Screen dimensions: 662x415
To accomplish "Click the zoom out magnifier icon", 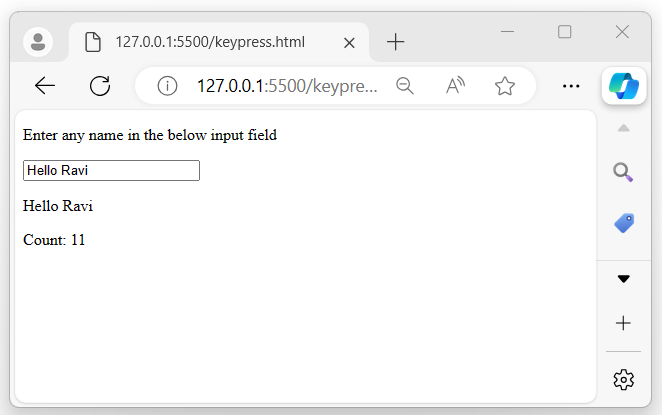I will pyautogui.click(x=405, y=86).
